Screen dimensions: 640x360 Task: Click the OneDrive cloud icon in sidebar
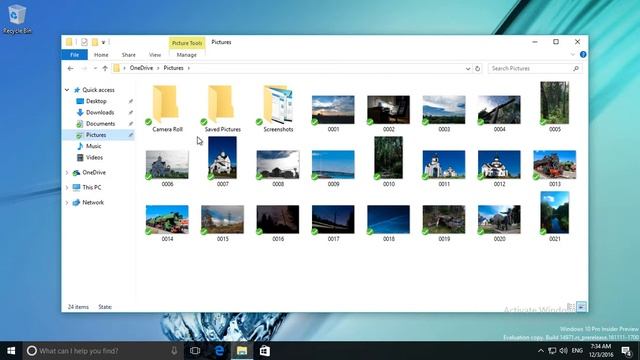click(76, 173)
